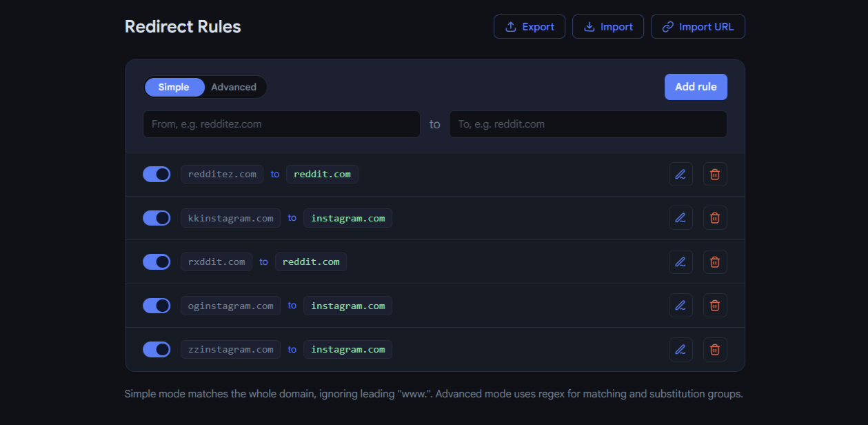Disable the kkinstagram.com rule toggle
The height and width of the screenshot is (425, 868).
coord(157,218)
